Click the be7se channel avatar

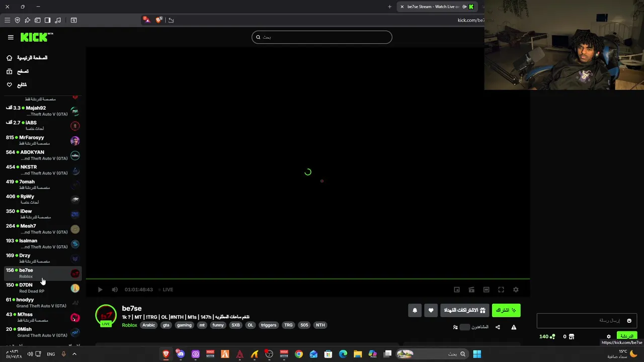tap(106, 315)
